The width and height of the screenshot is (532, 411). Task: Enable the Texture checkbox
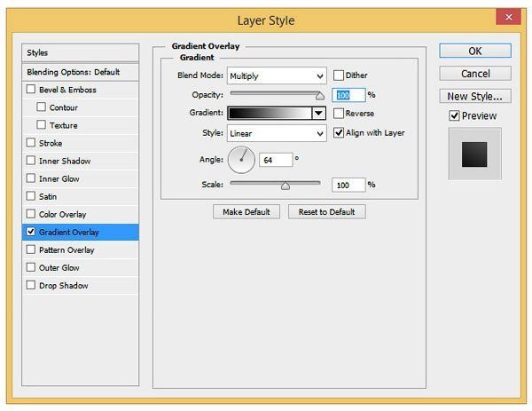pyautogui.click(x=41, y=124)
